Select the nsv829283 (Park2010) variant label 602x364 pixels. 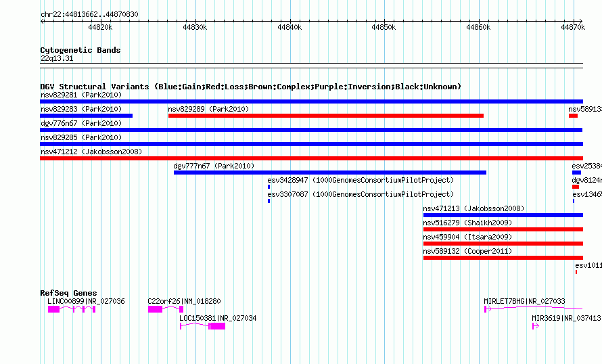point(81,109)
